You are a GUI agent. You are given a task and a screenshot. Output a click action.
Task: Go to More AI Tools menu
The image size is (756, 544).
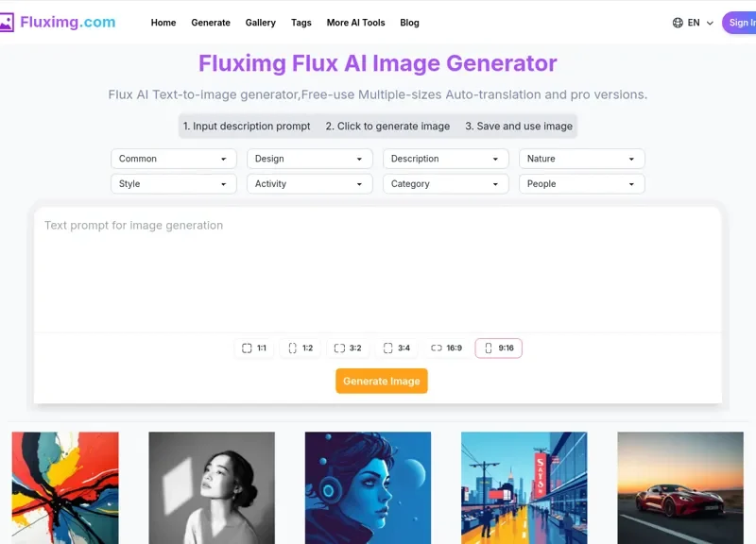click(355, 23)
